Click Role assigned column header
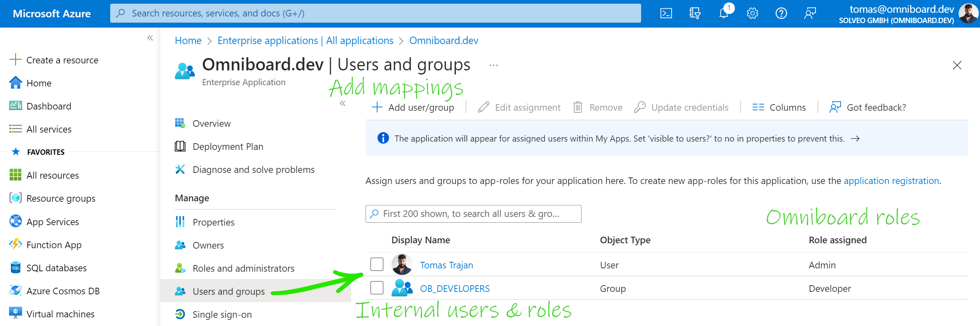This screenshot has width=980, height=326. pyautogui.click(x=838, y=240)
